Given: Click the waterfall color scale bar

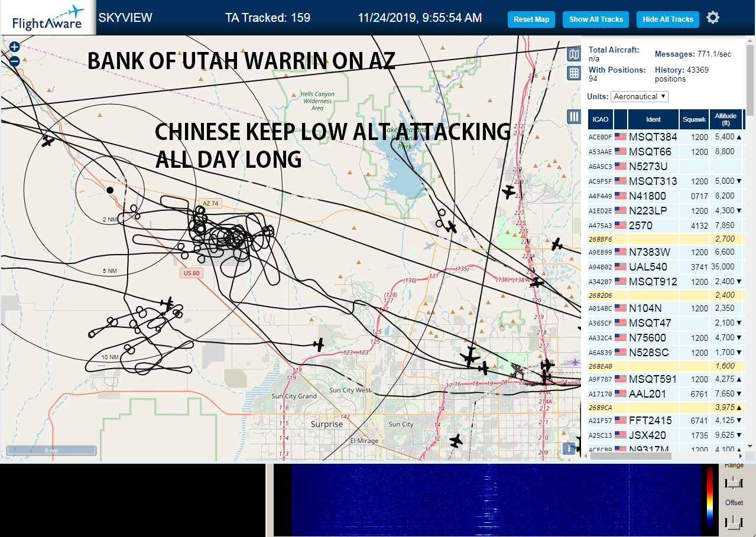Looking at the screenshot, I should (x=710, y=497).
